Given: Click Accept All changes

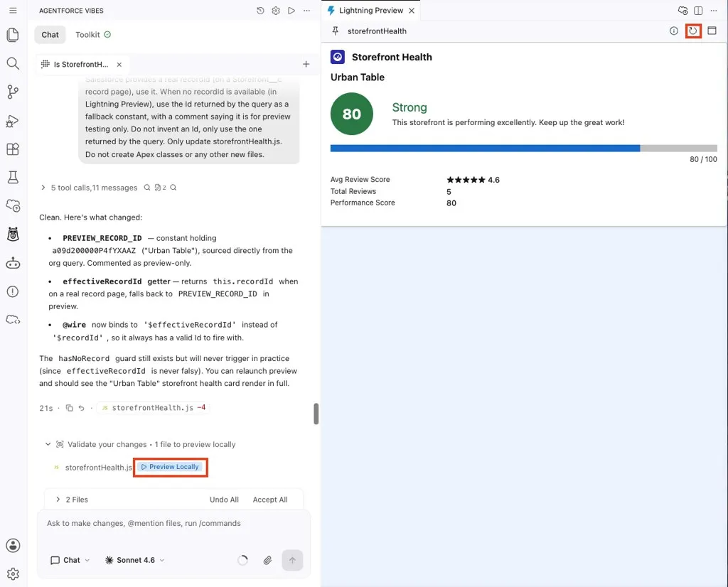Looking at the screenshot, I should (x=270, y=500).
